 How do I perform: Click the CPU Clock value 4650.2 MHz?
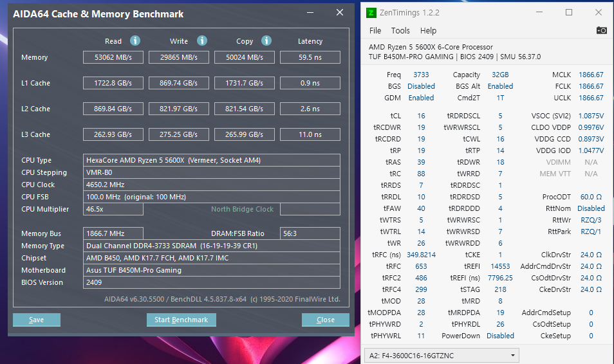click(x=212, y=185)
